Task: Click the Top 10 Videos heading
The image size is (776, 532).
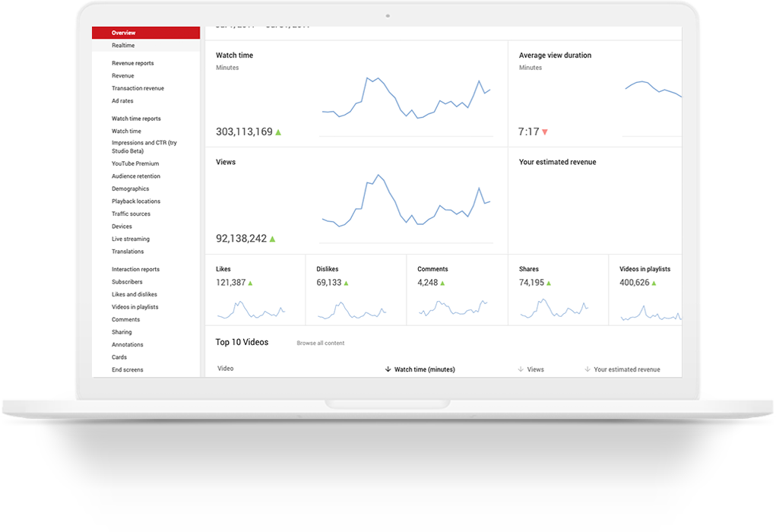Action: pyautogui.click(x=242, y=343)
